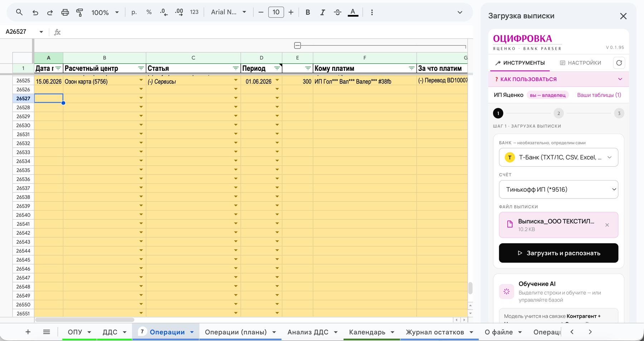The height and width of the screenshot is (341, 644).
Task: Open the bank dropdown showing Т-Банк
Action: tap(558, 157)
